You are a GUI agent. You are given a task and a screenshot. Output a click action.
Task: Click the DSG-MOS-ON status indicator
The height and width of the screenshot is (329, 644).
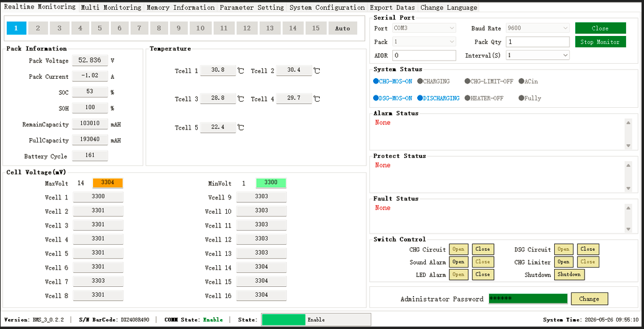coord(392,98)
